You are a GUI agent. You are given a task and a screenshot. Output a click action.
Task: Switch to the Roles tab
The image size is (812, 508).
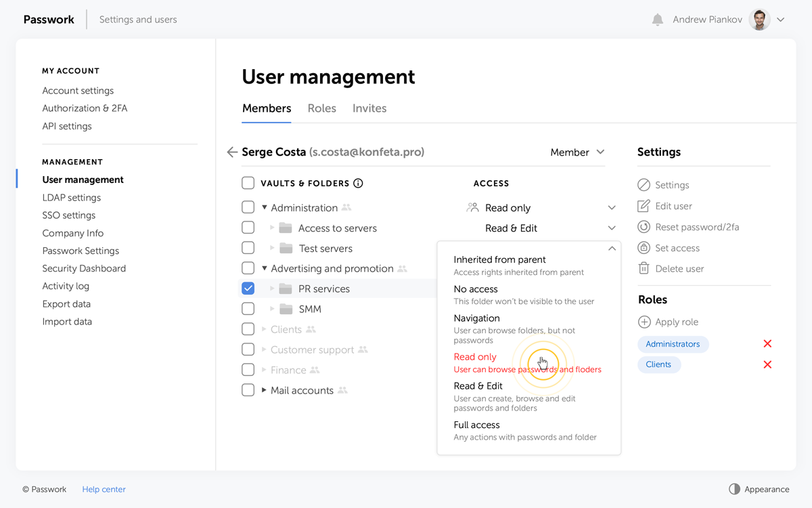tap(321, 108)
